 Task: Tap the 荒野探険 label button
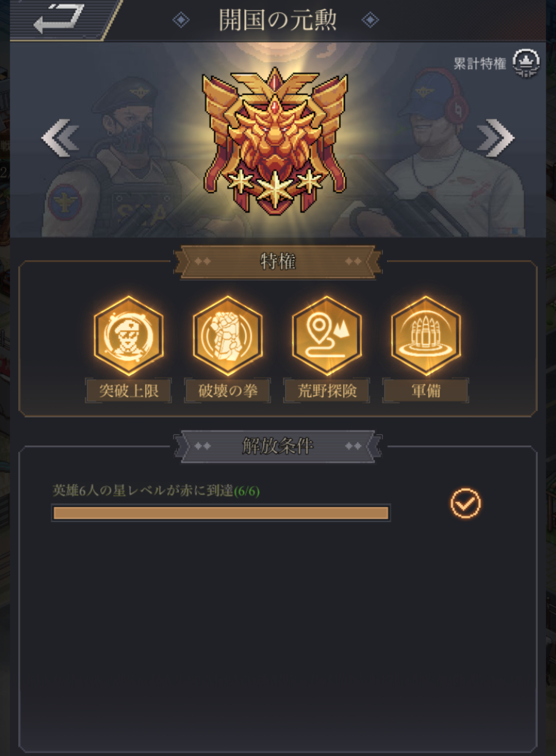[327, 391]
